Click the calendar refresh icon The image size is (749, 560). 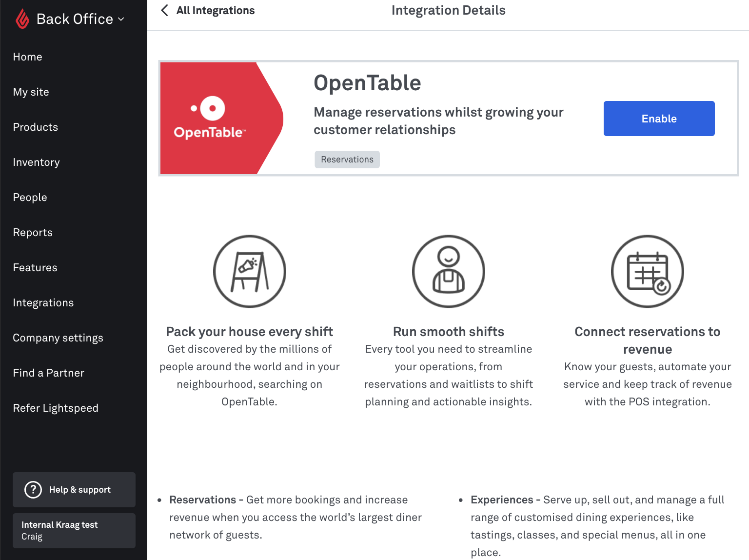[648, 272]
